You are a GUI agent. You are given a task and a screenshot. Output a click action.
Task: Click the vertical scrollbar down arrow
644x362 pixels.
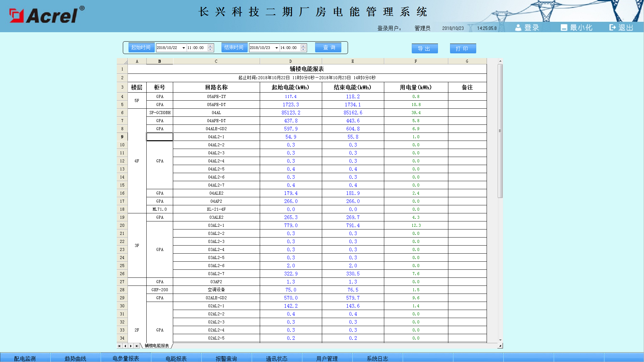[x=500, y=340]
